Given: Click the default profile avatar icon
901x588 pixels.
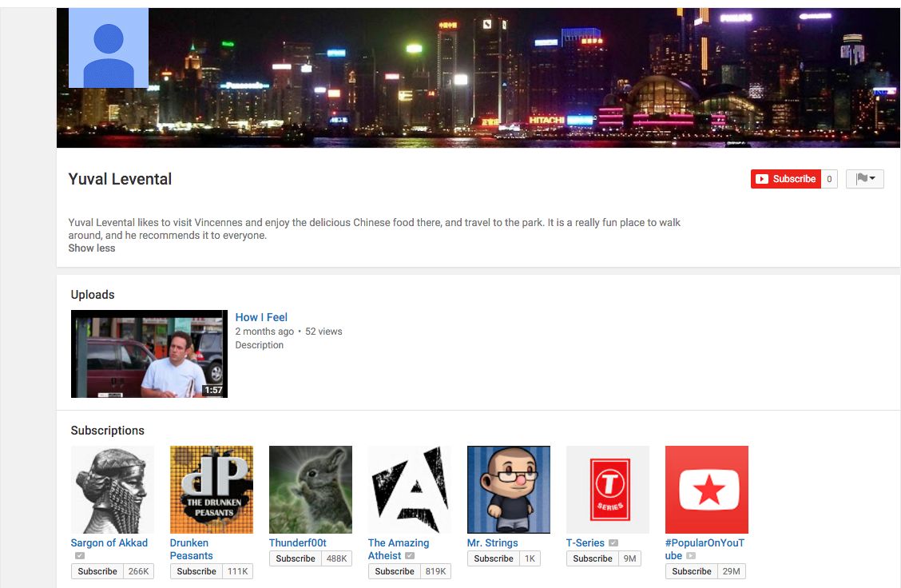Looking at the screenshot, I should (109, 48).
